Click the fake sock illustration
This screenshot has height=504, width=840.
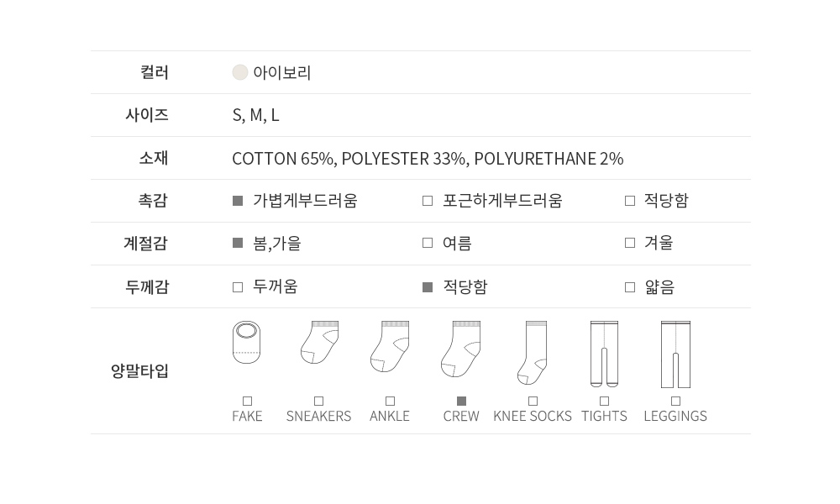247,343
